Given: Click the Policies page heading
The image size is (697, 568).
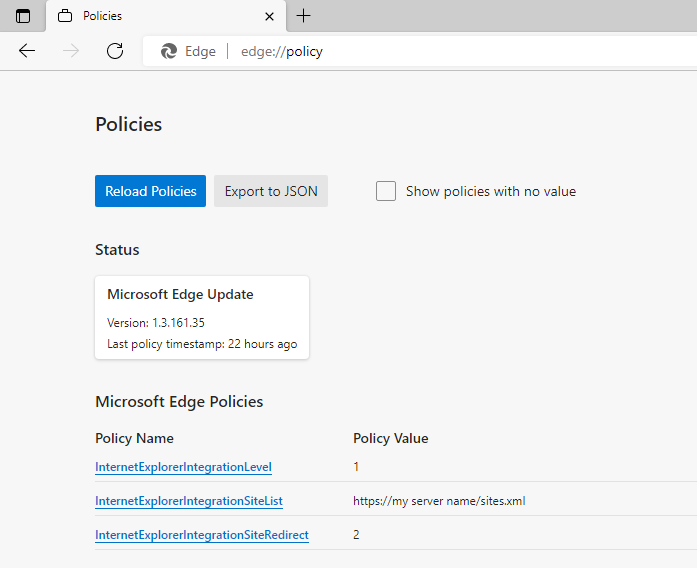Looking at the screenshot, I should (x=128, y=124).
